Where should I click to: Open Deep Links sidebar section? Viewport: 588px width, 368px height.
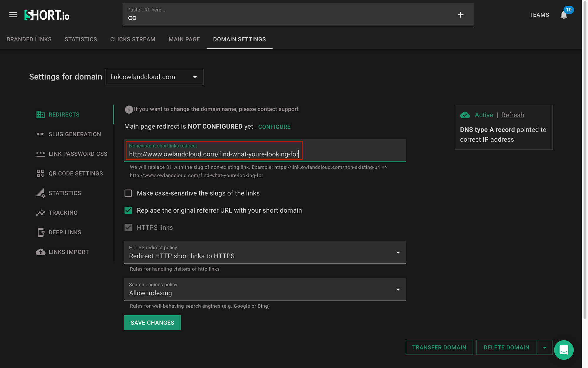click(65, 232)
